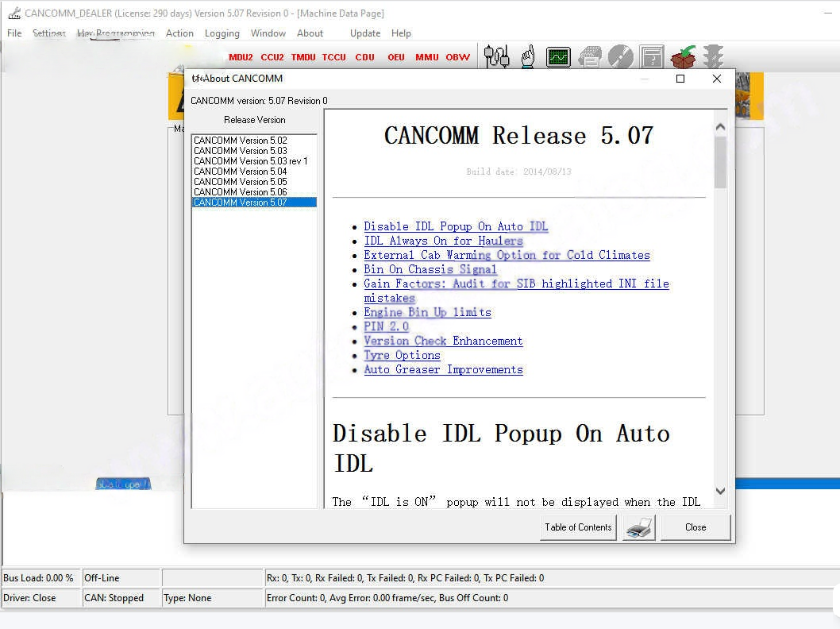This screenshot has height=629, width=840.
Task: Select CANCOMM Version 5.06 in list
Action: click(254, 192)
